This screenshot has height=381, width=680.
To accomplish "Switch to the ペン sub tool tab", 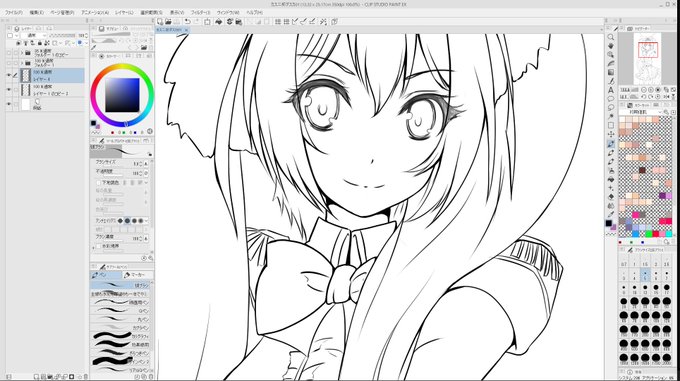I will tap(106, 275).
